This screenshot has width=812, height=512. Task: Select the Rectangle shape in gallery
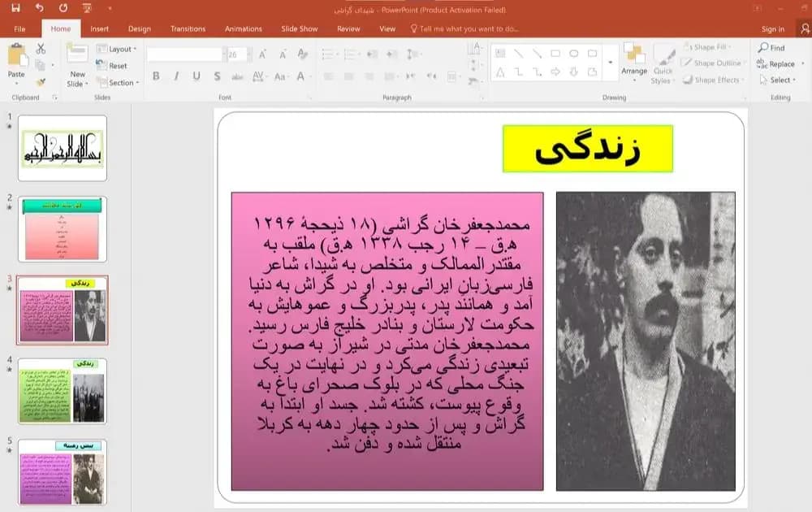point(555,53)
